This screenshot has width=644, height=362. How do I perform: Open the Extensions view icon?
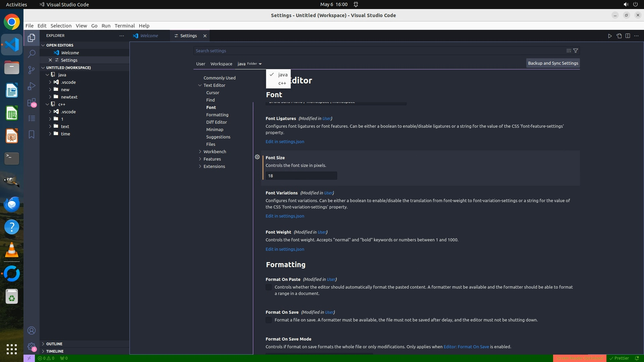32,102
